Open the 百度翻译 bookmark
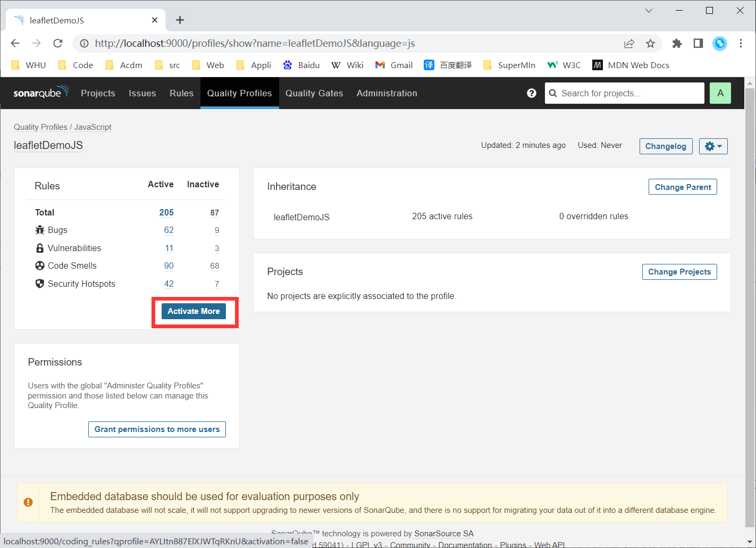Image resolution: width=756 pixels, height=548 pixels. pos(448,65)
